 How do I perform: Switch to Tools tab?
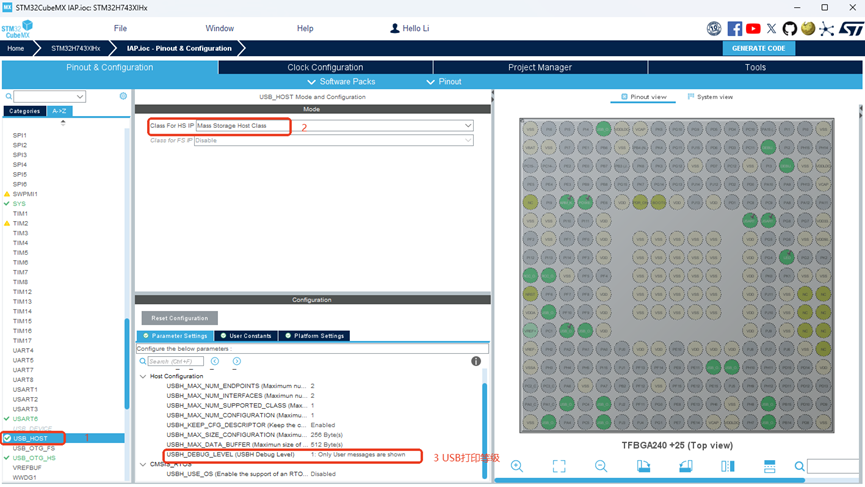755,67
